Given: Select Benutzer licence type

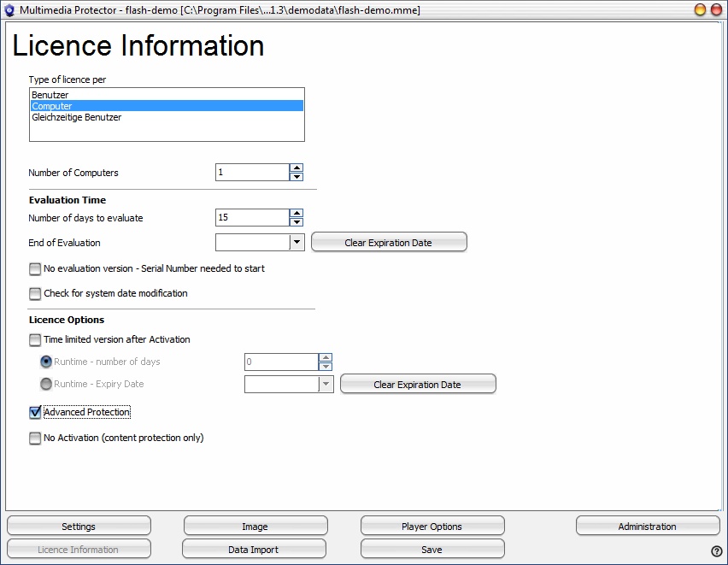Looking at the screenshot, I should pos(167,95).
